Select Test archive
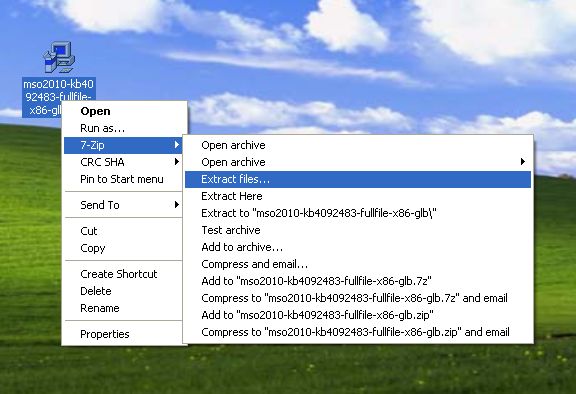The height and width of the screenshot is (394, 576). click(x=358, y=230)
